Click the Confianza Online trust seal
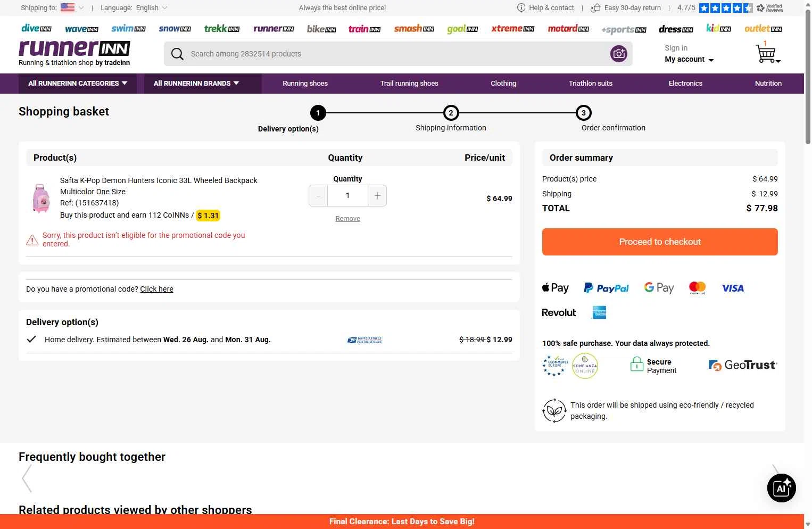812x529 pixels. click(585, 366)
